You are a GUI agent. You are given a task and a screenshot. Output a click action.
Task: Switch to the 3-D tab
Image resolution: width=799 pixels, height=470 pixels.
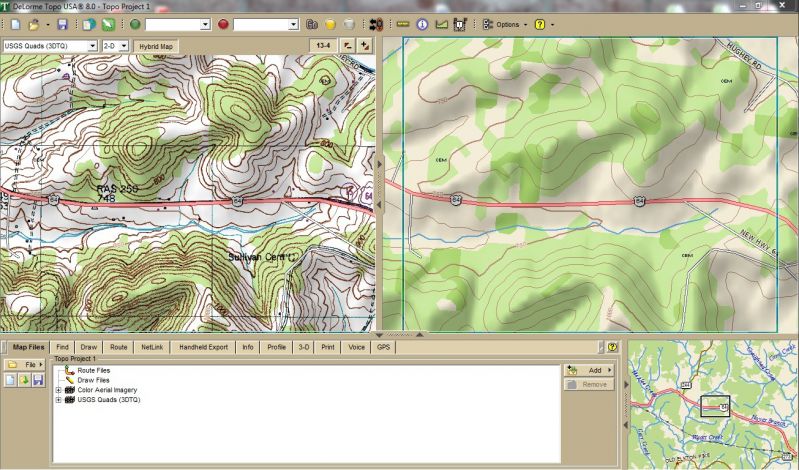point(304,347)
